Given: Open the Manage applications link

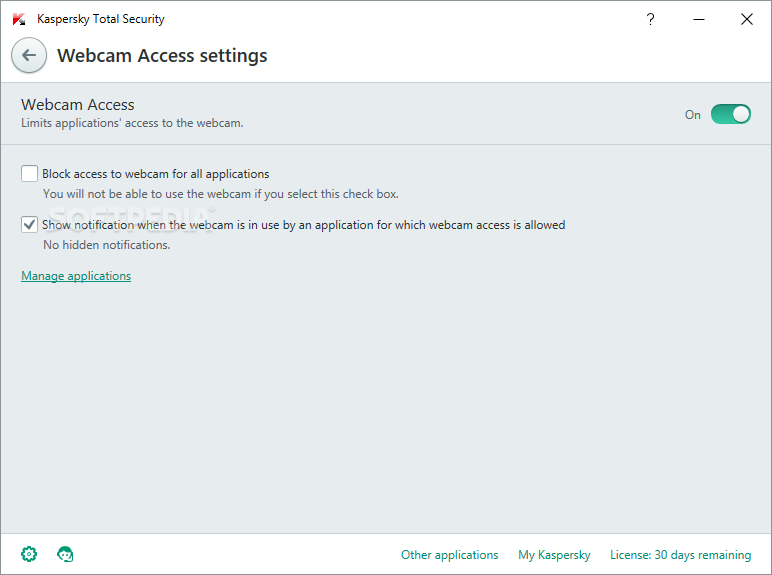Looking at the screenshot, I should (76, 276).
